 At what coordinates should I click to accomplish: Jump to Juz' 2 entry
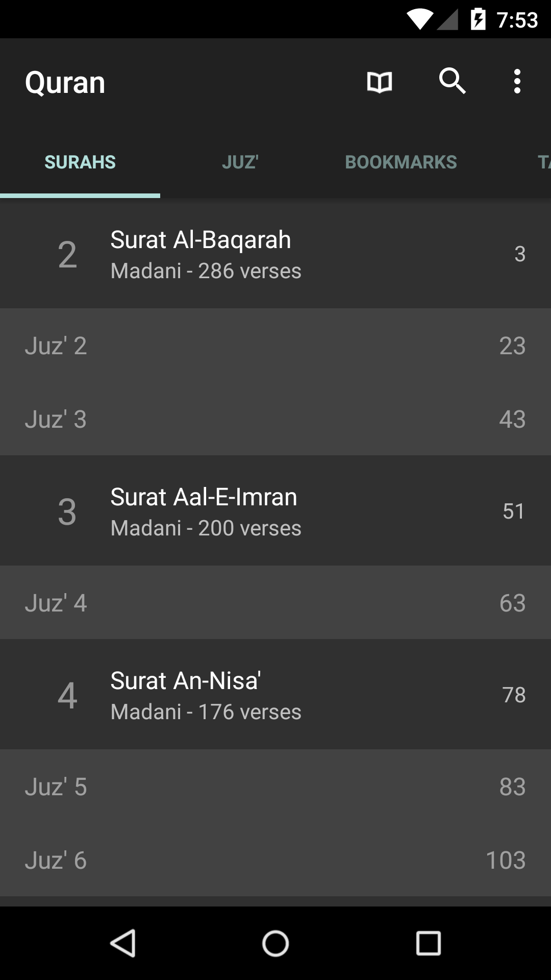click(x=275, y=346)
